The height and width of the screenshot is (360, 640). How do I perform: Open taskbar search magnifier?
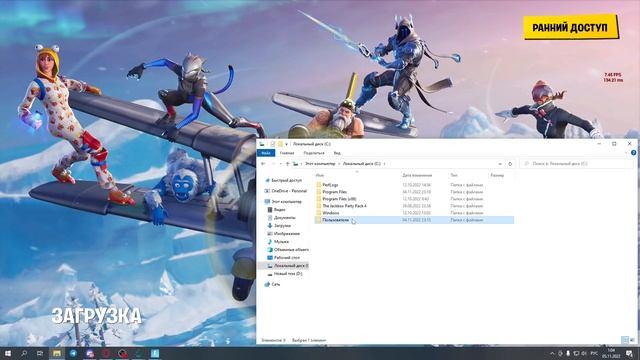[x=24, y=353]
